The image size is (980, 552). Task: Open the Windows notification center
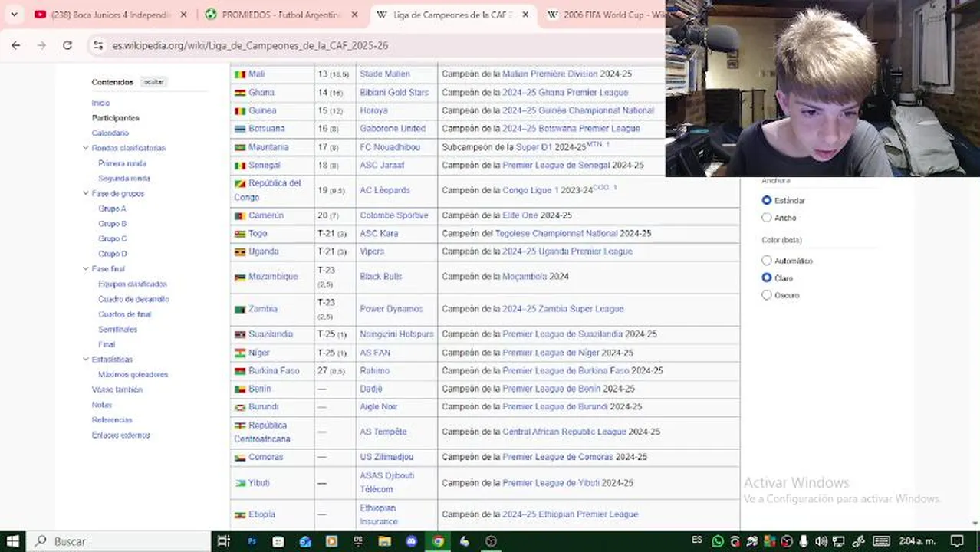956,541
